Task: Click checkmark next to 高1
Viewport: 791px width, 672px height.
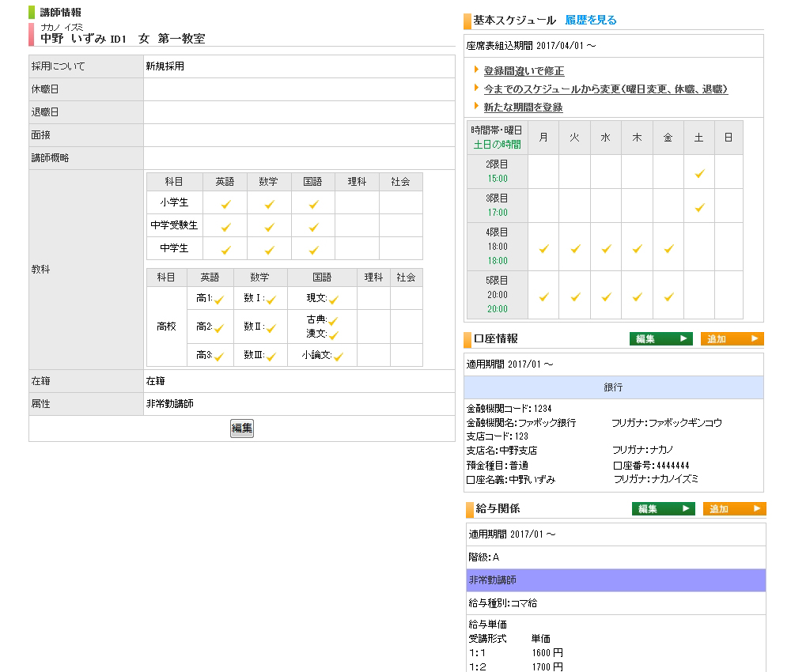Action: click(219, 300)
